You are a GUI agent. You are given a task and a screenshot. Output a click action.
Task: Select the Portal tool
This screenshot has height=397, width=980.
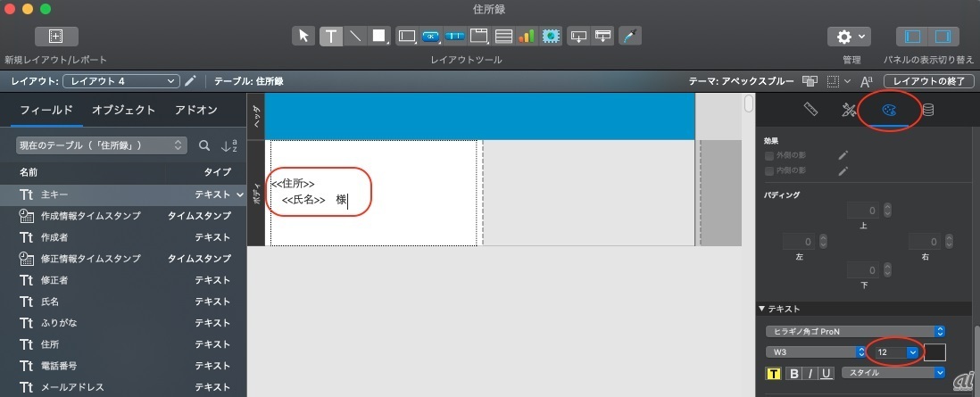(503, 37)
